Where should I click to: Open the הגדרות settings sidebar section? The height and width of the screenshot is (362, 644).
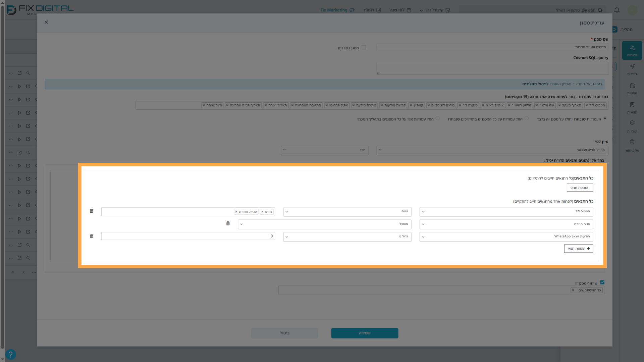coord(632,127)
